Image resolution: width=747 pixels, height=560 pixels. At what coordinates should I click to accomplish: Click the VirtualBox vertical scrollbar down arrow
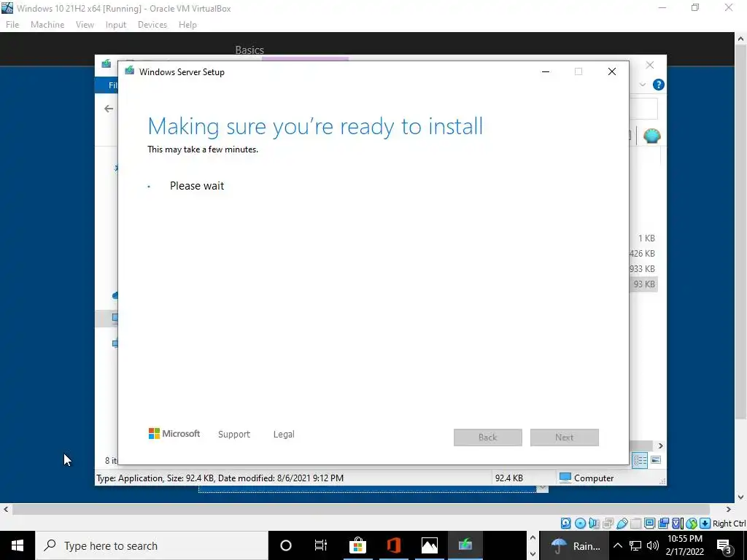click(741, 497)
